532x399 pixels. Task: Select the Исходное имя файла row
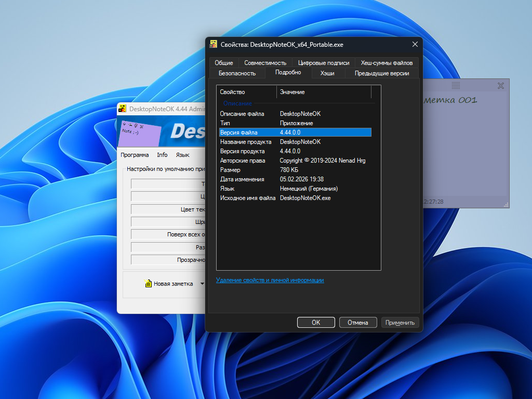(x=295, y=198)
